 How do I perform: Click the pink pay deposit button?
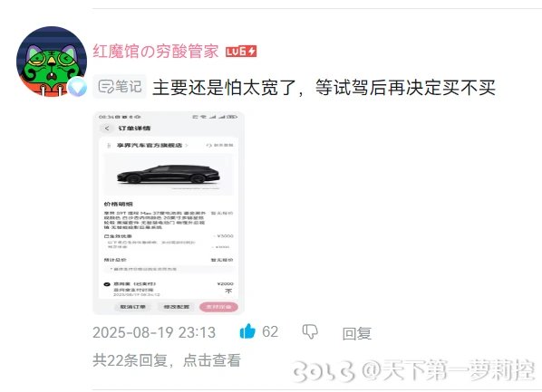pyautogui.click(x=218, y=307)
